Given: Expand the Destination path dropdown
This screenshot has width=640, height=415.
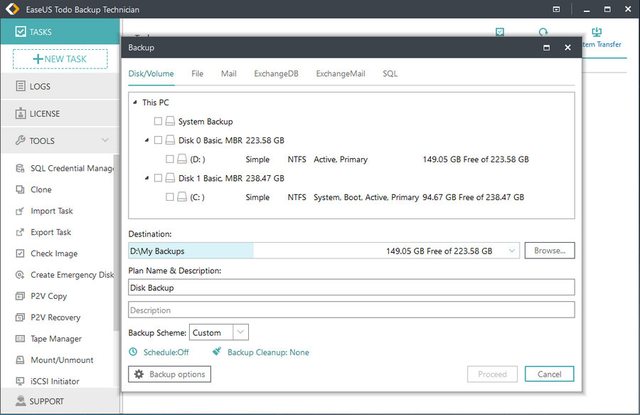Looking at the screenshot, I should 512,251.
